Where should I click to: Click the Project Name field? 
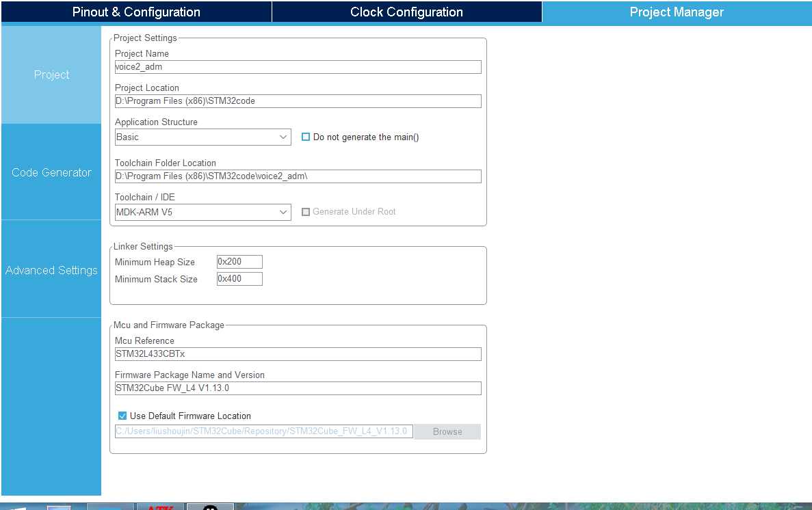pos(298,67)
